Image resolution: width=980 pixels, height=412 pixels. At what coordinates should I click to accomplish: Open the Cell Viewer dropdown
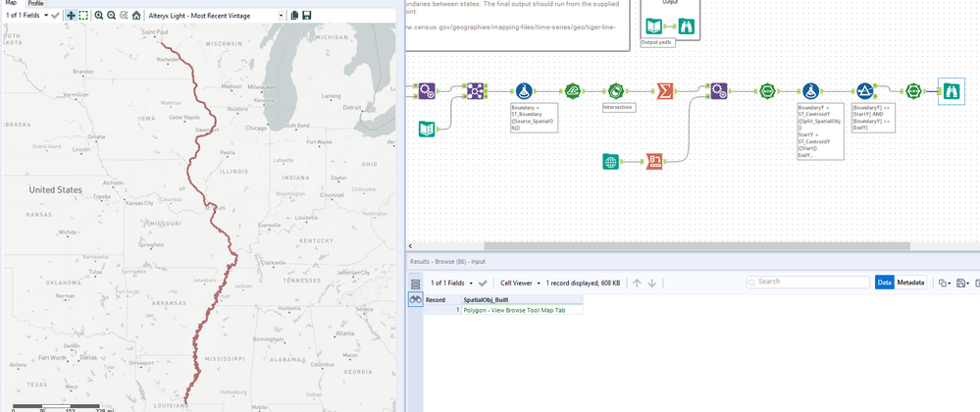tap(520, 283)
